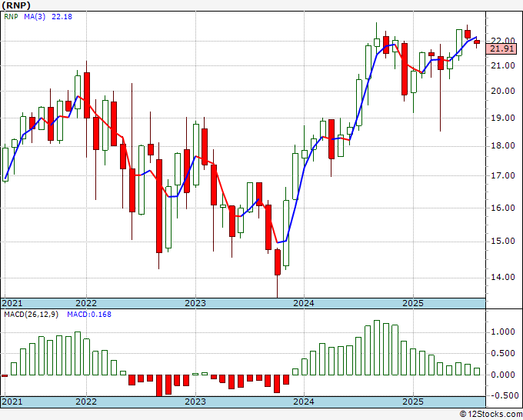Click the highlighted 21.91 current price tag
The height and width of the screenshot is (420, 523).
[501, 49]
